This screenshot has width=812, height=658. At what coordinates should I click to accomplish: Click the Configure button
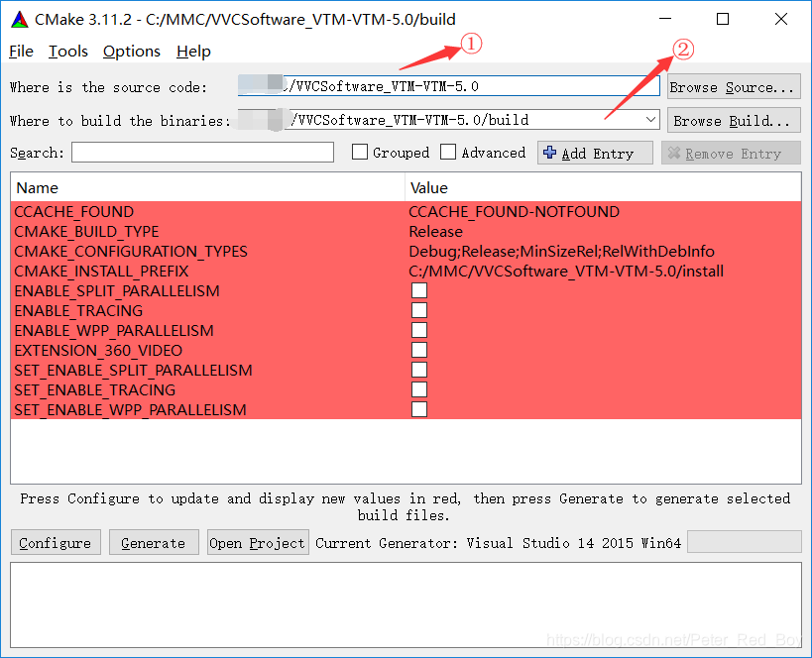[56, 542]
